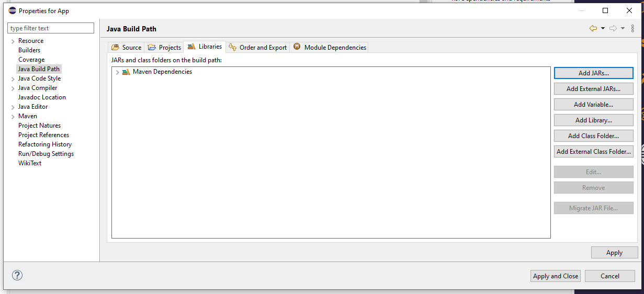Click the Add External JARs... button
This screenshot has height=294, width=644.
point(594,89)
